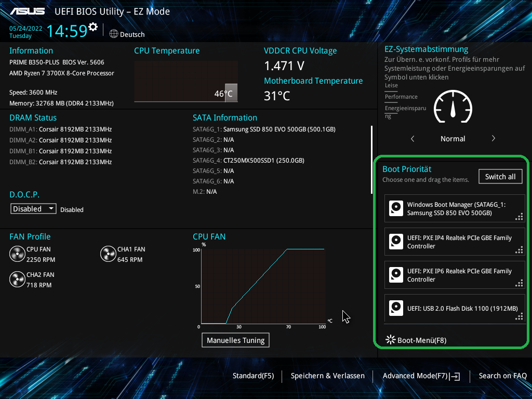532x399 pixels.
Task: Click drag handle on PXE IP4 entry
Action: 519,250
